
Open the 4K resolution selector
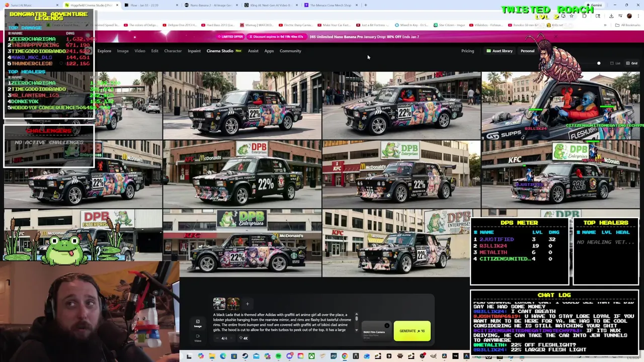point(244,338)
